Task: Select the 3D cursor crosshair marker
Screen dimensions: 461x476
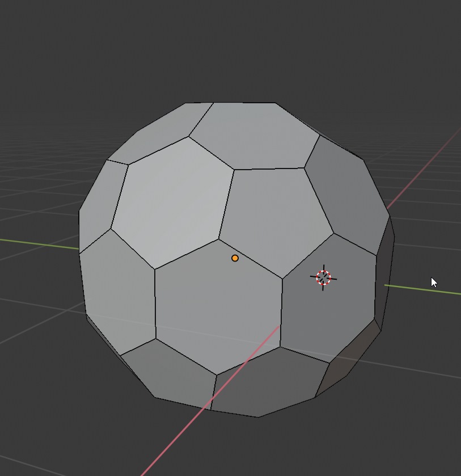Action: pyautogui.click(x=322, y=279)
